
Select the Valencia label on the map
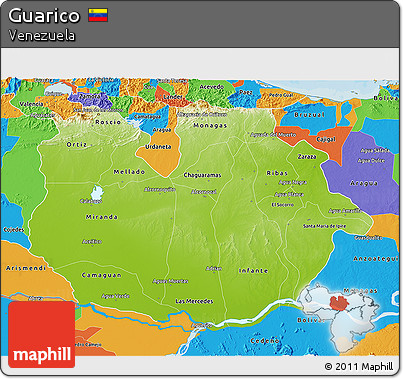point(31,104)
